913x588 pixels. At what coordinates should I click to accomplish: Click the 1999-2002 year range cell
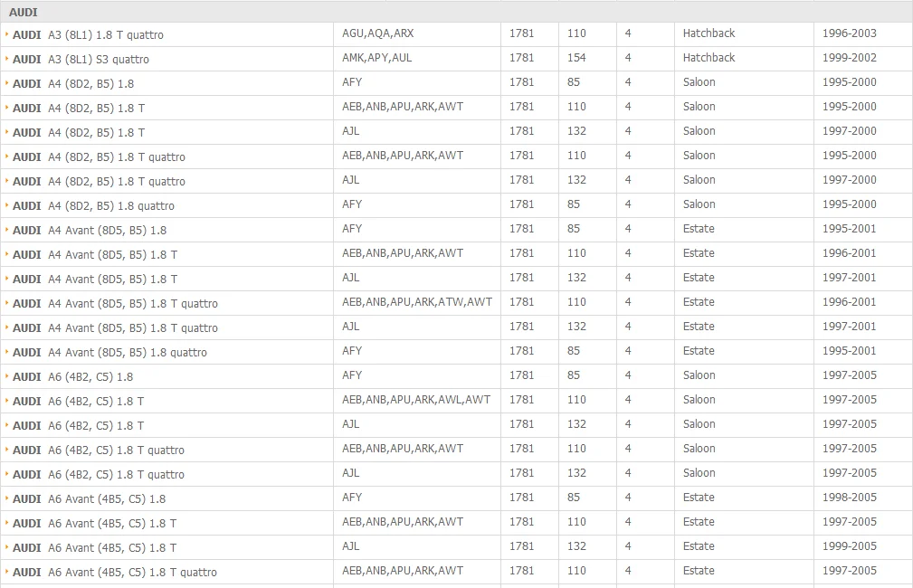point(850,58)
